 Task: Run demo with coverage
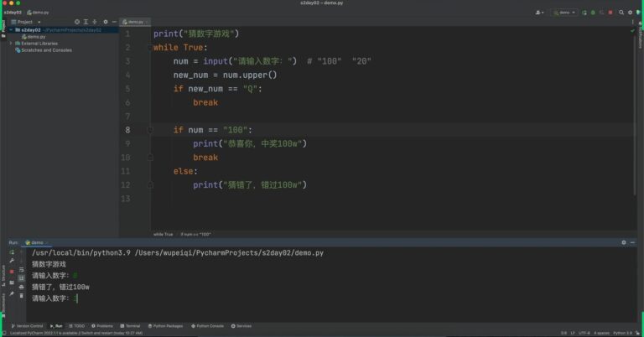[602, 13]
